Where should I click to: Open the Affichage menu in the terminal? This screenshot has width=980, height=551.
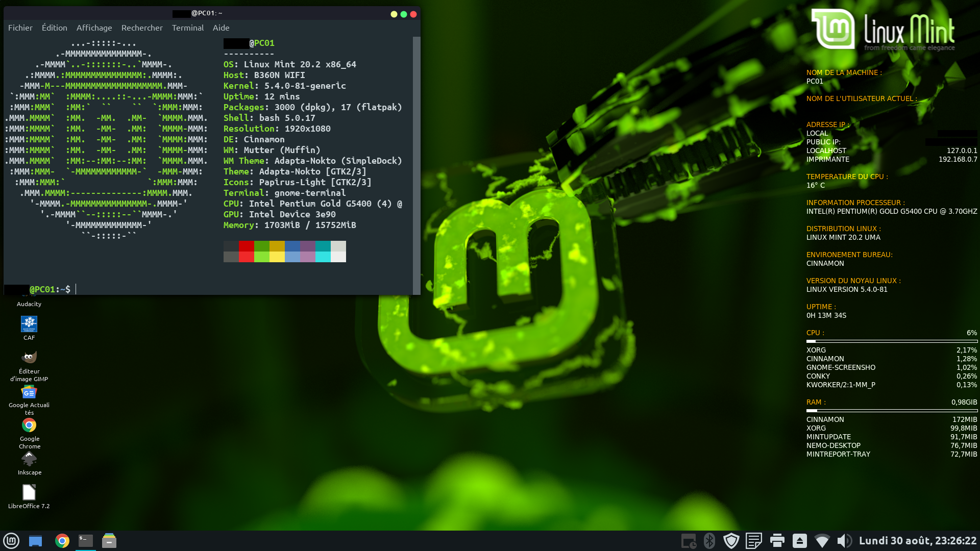coord(94,28)
